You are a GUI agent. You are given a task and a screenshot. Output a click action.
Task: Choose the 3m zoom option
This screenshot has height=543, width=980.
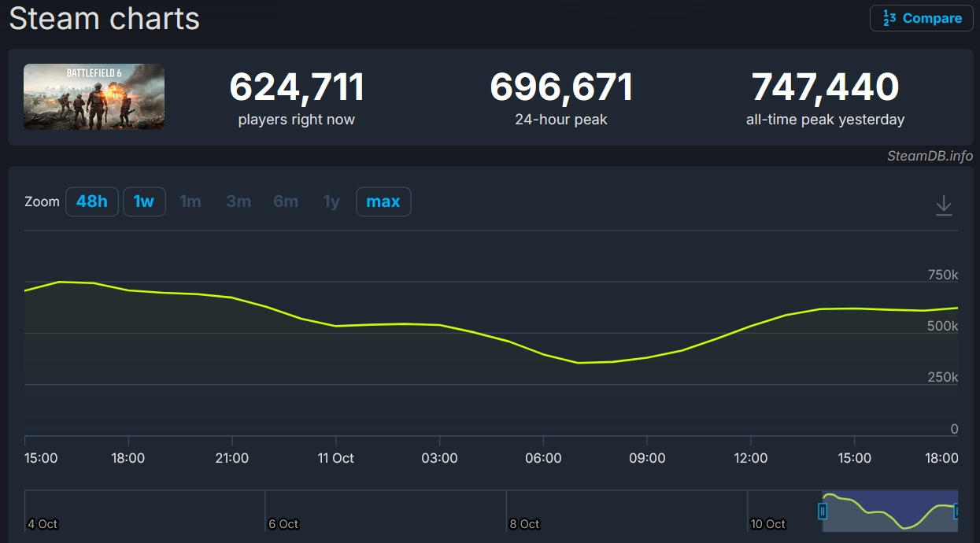coord(239,201)
